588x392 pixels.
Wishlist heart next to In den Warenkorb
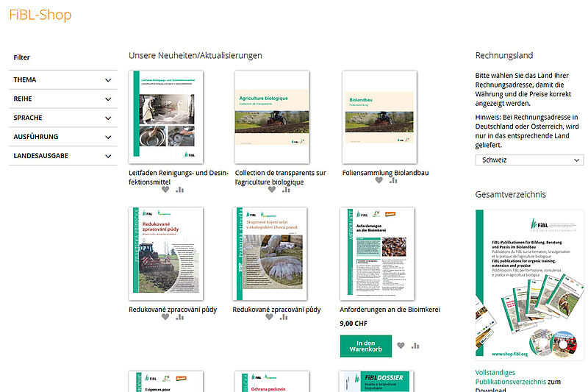[x=401, y=346]
